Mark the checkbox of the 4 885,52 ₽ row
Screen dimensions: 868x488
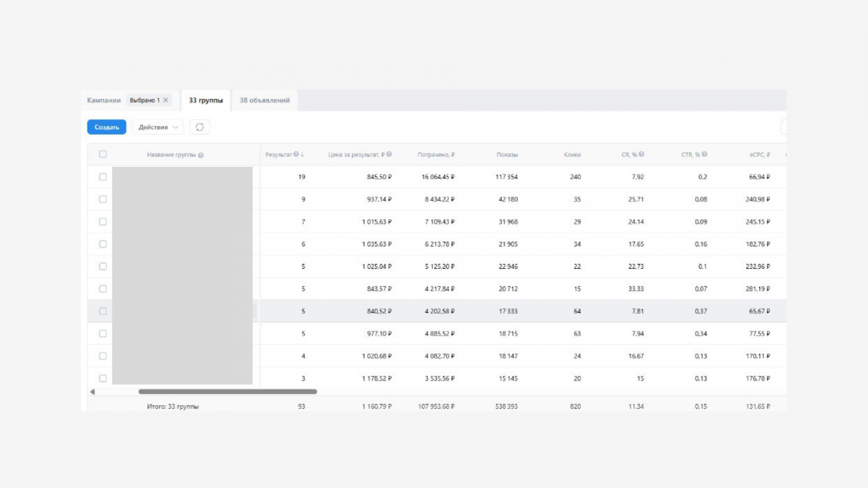click(x=103, y=334)
